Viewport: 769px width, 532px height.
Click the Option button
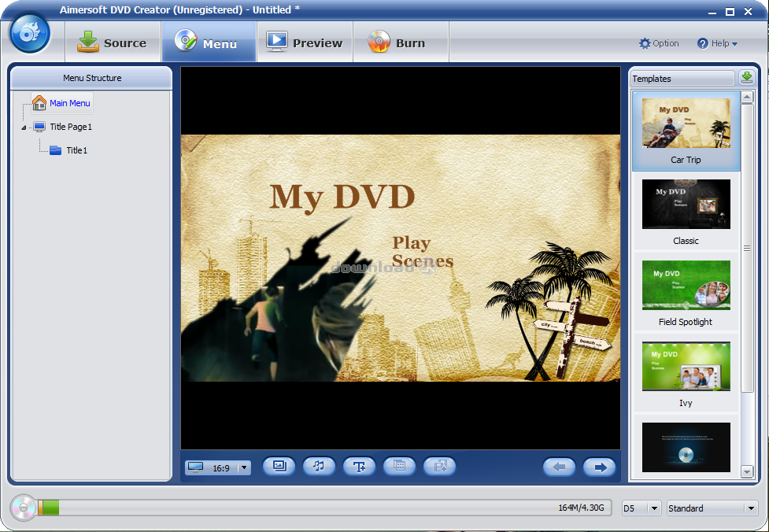659,43
